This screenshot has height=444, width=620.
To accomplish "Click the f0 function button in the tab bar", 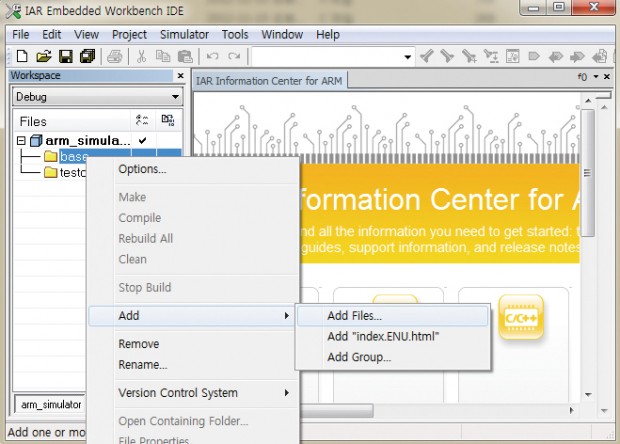I will coord(582,77).
